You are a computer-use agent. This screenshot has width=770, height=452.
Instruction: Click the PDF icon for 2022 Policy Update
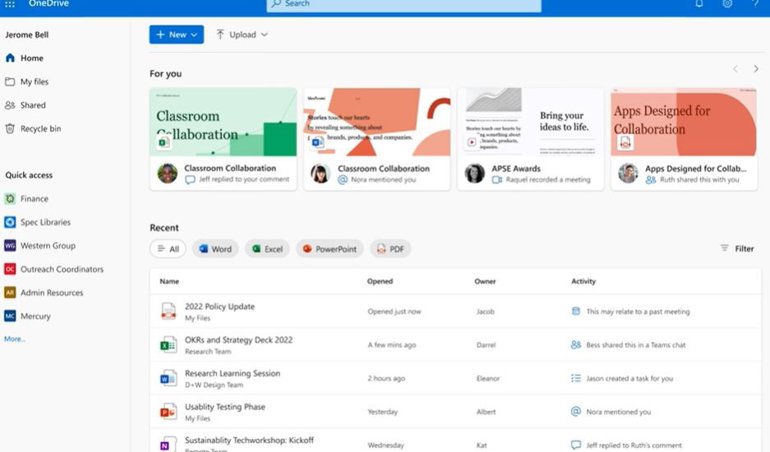pos(168,311)
